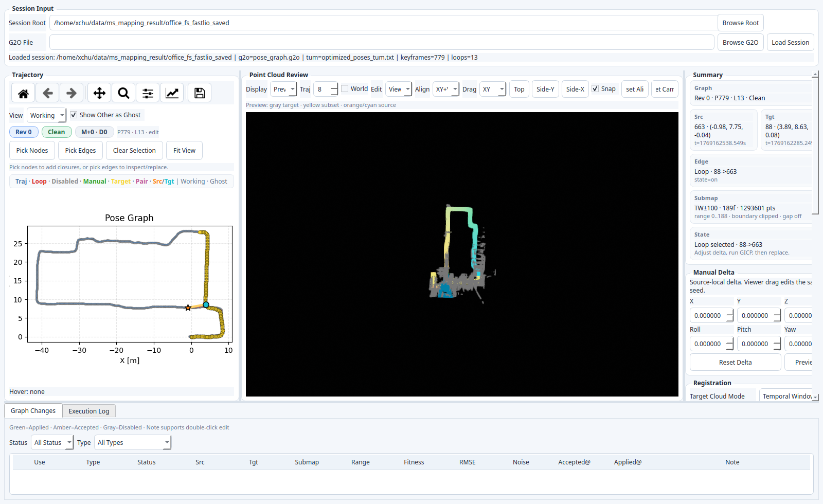Select the Pan move-arrows tool
The width and height of the screenshot is (823, 504).
99,93
